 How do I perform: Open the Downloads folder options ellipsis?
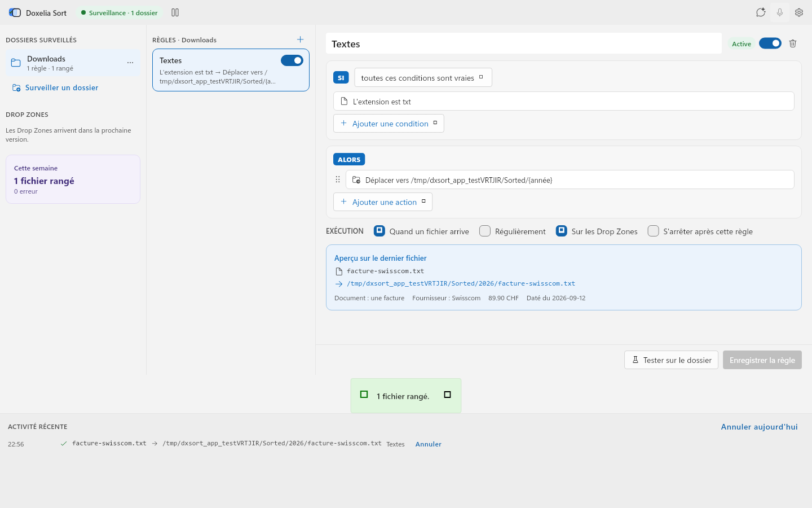130,63
